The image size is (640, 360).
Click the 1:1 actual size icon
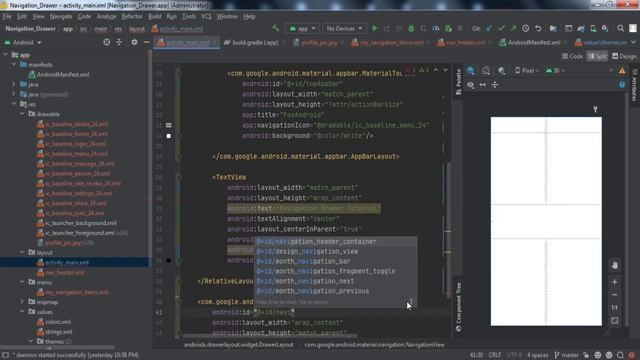(x=615, y=308)
